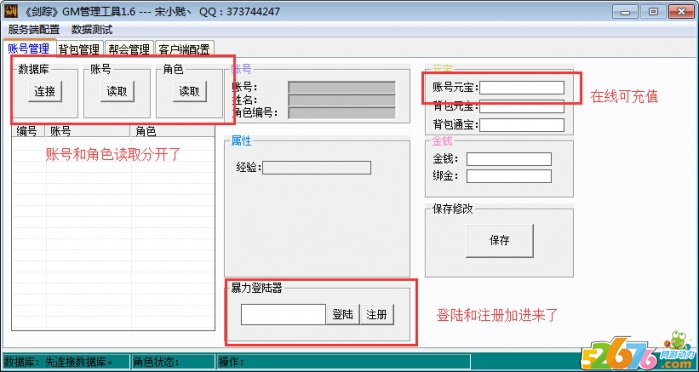699x372 pixels.
Task: Click the 保存 button
Action: point(499,240)
